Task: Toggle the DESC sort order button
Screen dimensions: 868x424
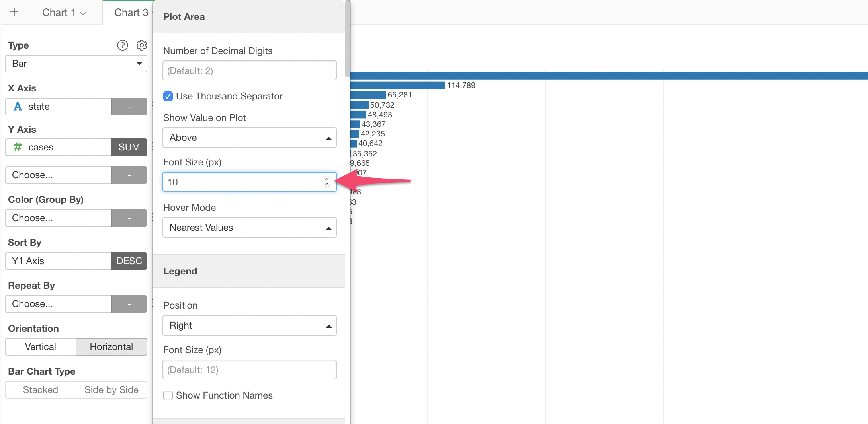Action: [x=129, y=261]
